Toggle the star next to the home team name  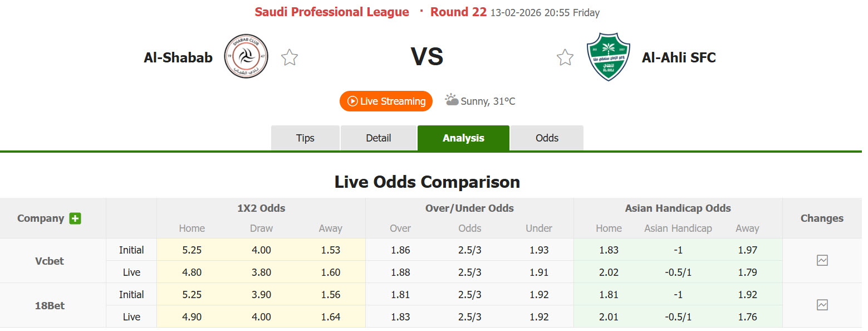pos(289,57)
